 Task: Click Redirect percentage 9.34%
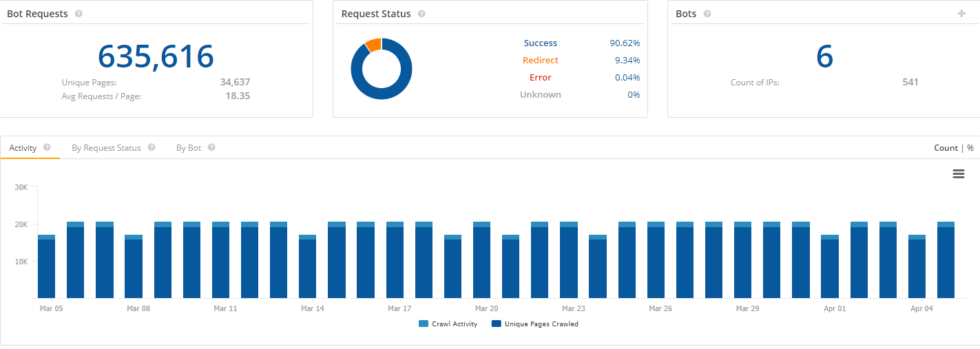click(627, 61)
